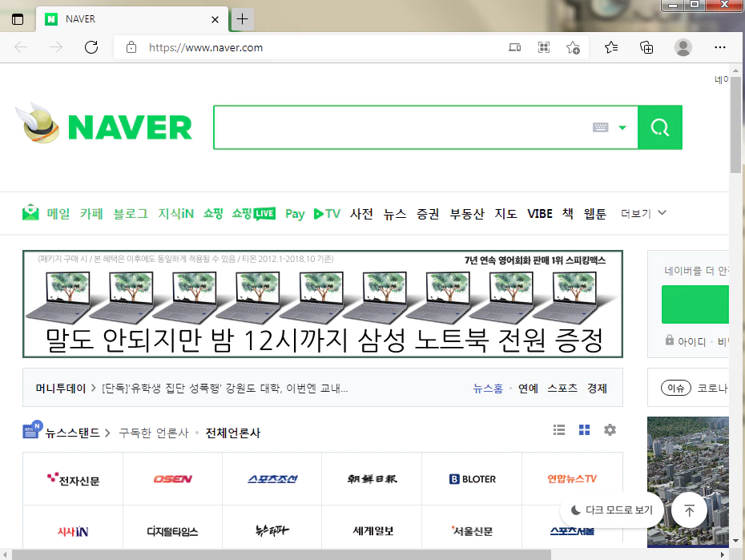
Task: Reload the page with refresh icon
Action: (x=91, y=47)
